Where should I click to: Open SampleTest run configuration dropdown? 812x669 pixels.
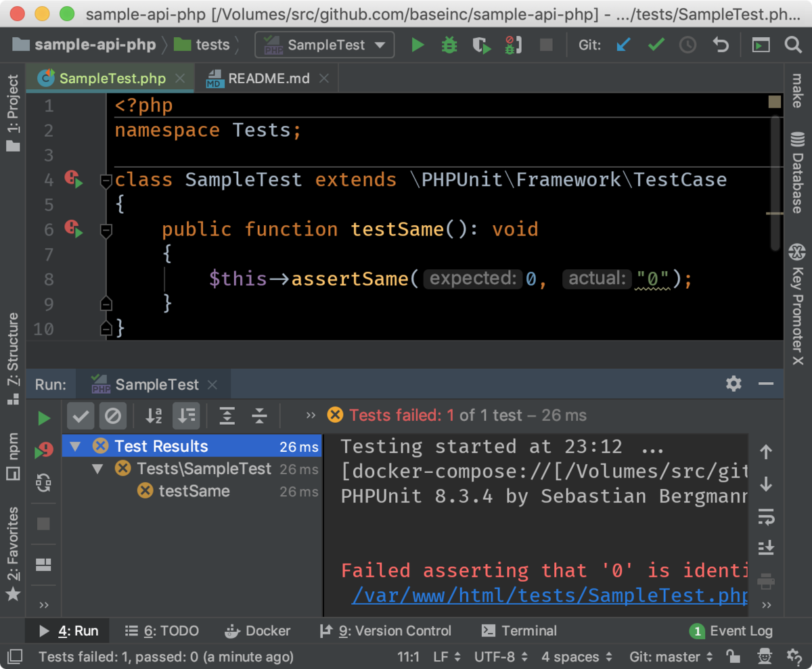point(325,45)
